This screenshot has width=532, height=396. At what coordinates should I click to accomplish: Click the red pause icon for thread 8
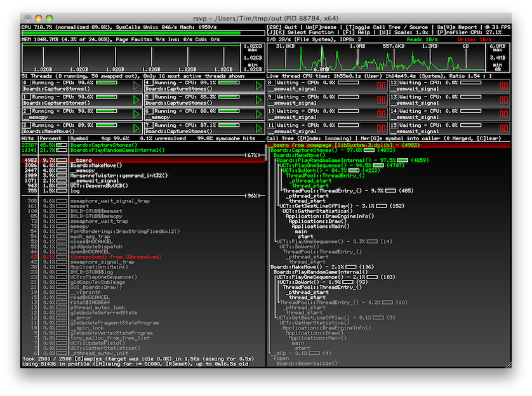pos(381,86)
